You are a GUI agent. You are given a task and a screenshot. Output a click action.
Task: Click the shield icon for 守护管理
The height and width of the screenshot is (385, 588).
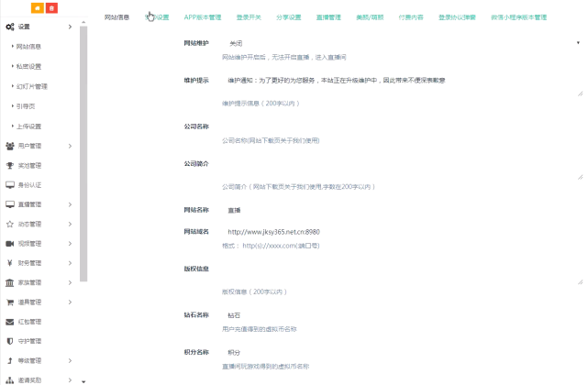coord(10,341)
